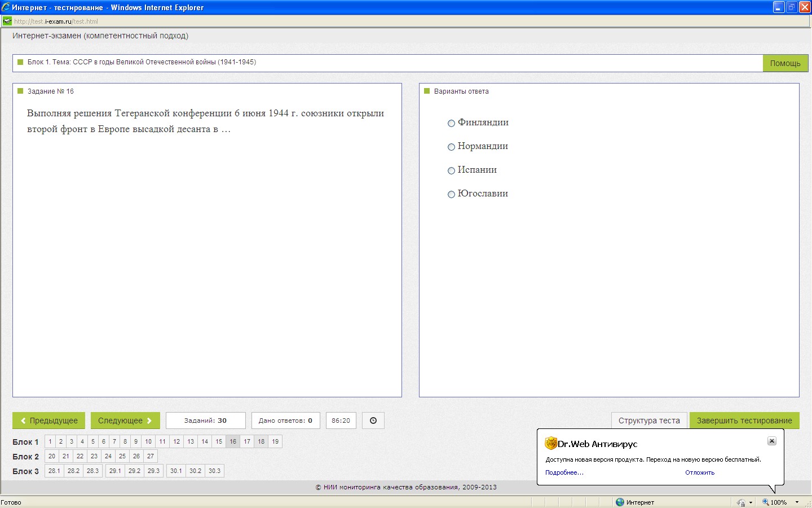The width and height of the screenshot is (812, 508).
Task: Open Подробнее link in Dr.Web popup
Action: [x=564, y=472]
